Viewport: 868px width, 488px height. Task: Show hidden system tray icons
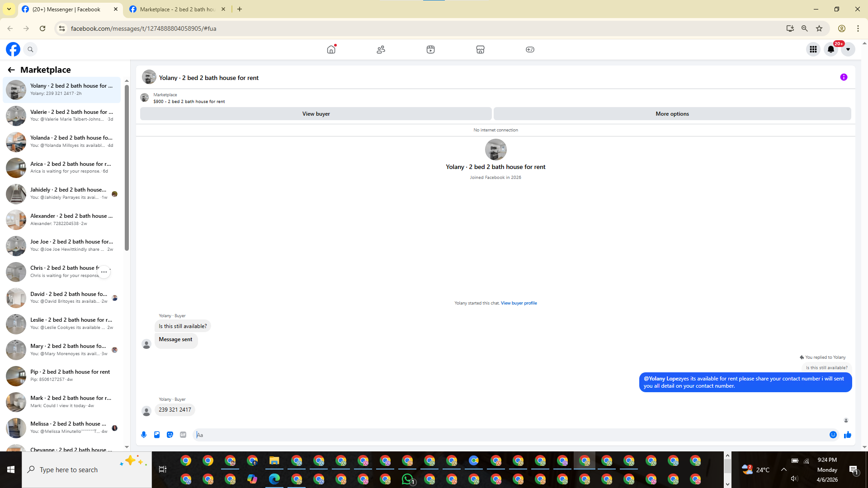(784, 469)
